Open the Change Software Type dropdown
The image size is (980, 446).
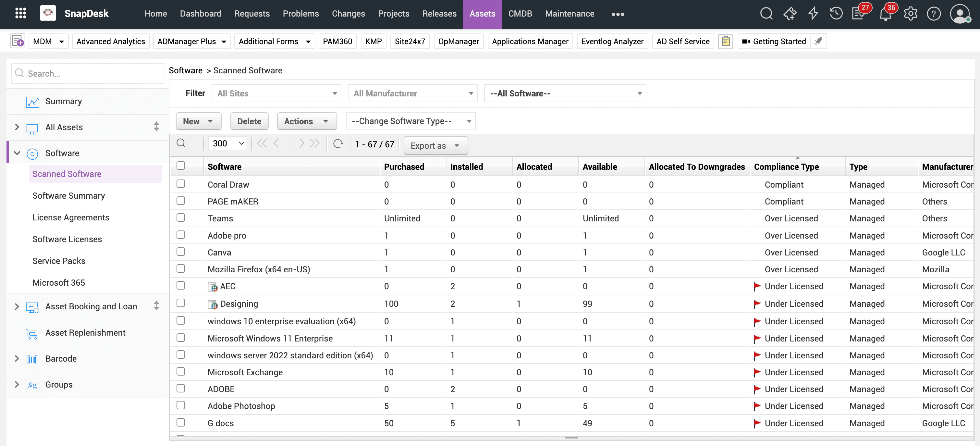pos(410,121)
